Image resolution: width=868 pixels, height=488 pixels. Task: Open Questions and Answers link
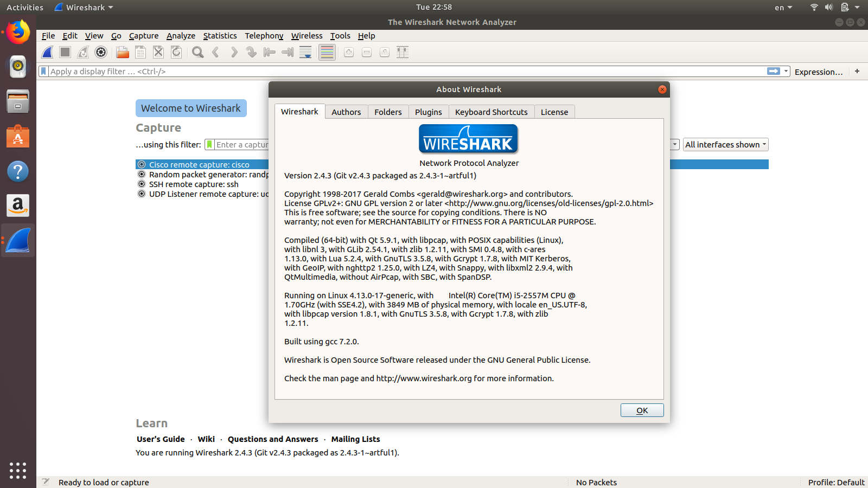coord(273,439)
